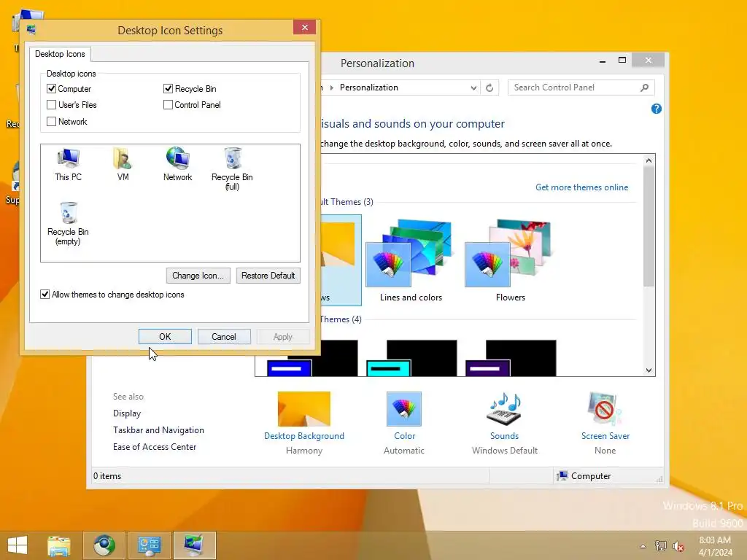Image resolution: width=747 pixels, height=560 pixels.
Task: Open File Explorer from the taskbar
Action: click(59, 545)
